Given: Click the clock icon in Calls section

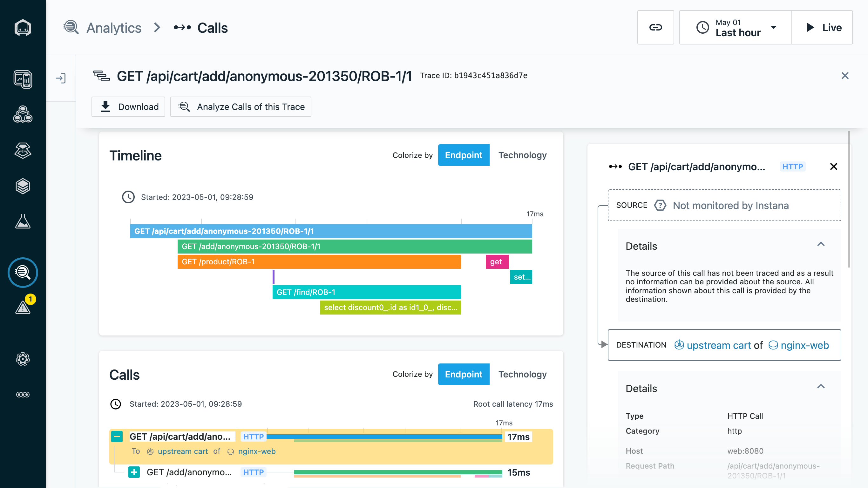Looking at the screenshot, I should click(116, 404).
